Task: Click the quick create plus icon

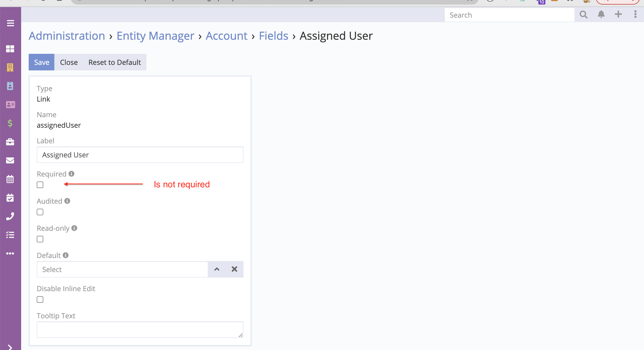Action: tap(618, 14)
